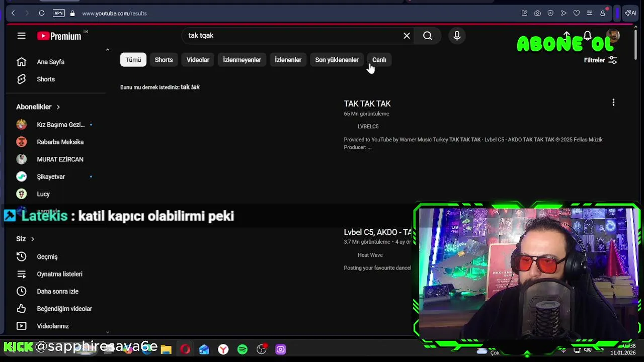This screenshot has width=644, height=362.
Task: Open Outlook mail in the taskbar
Action: click(204, 349)
